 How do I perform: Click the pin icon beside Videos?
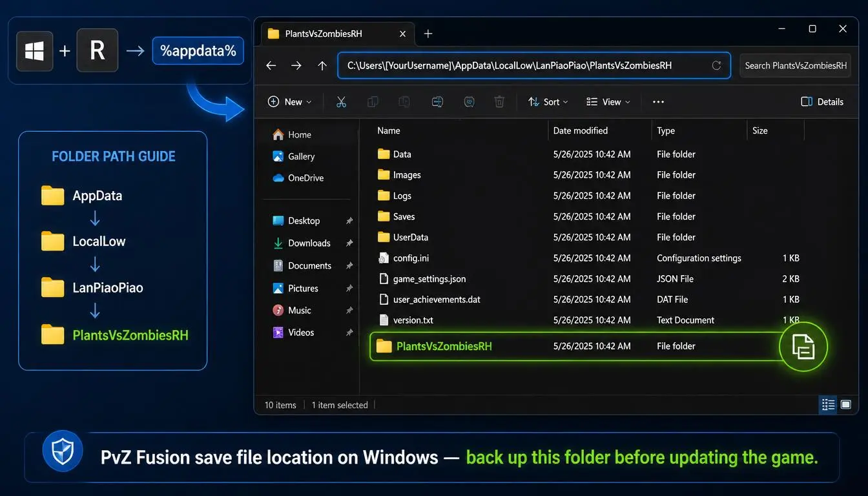pyautogui.click(x=349, y=332)
